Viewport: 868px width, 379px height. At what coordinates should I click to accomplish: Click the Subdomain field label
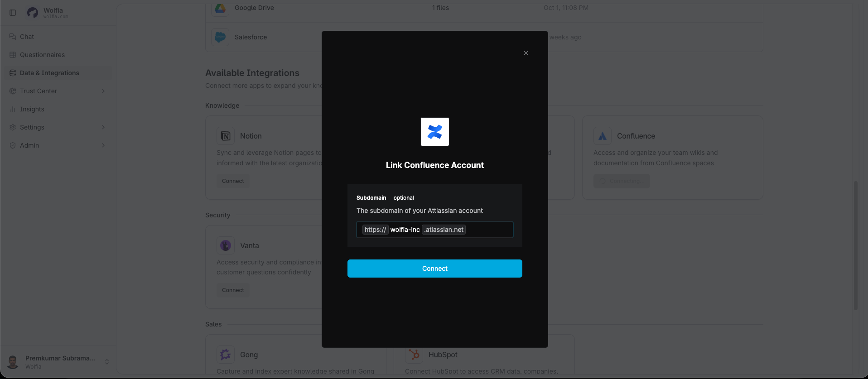(371, 198)
